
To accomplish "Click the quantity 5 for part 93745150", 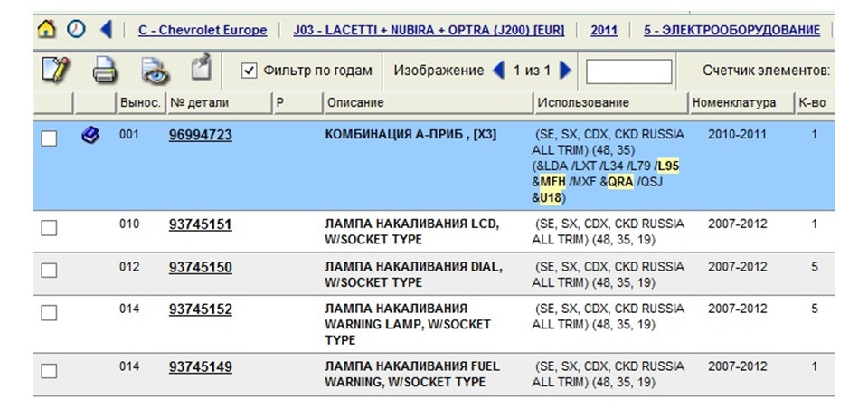I will [x=815, y=267].
